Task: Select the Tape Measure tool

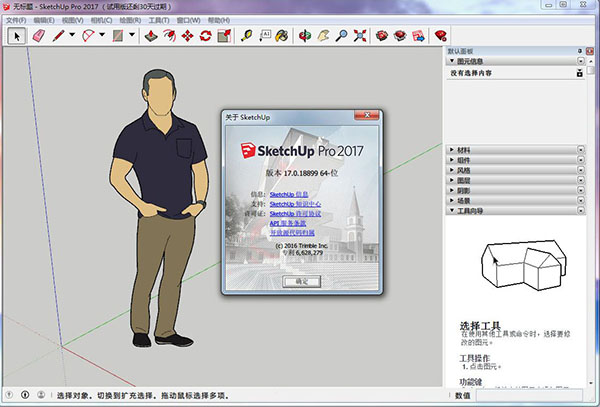Action: [x=247, y=36]
